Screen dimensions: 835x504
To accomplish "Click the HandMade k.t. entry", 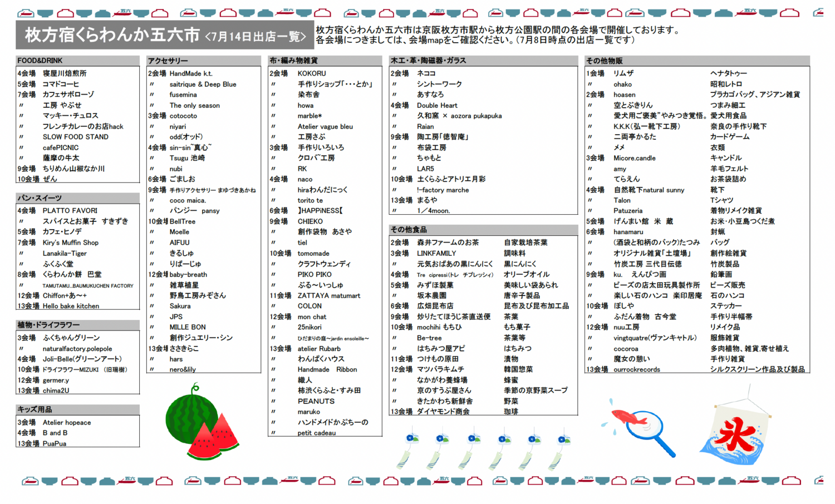I will tap(191, 73).
